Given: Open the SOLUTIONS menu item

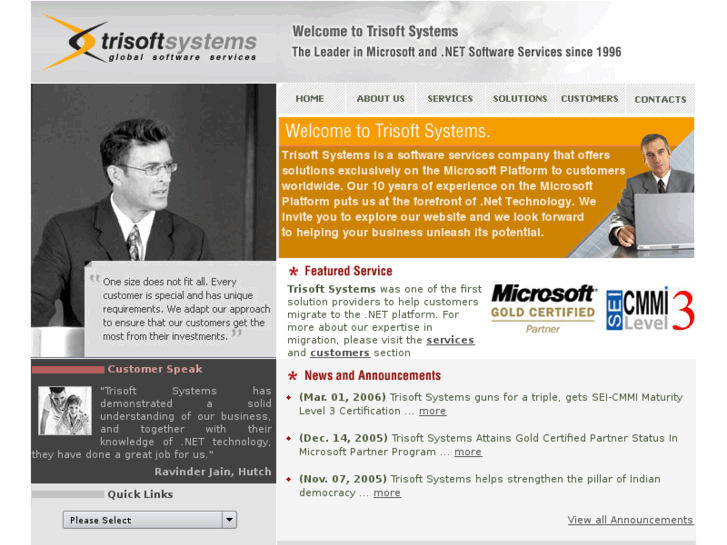Looking at the screenshot, I should [520, 99].
